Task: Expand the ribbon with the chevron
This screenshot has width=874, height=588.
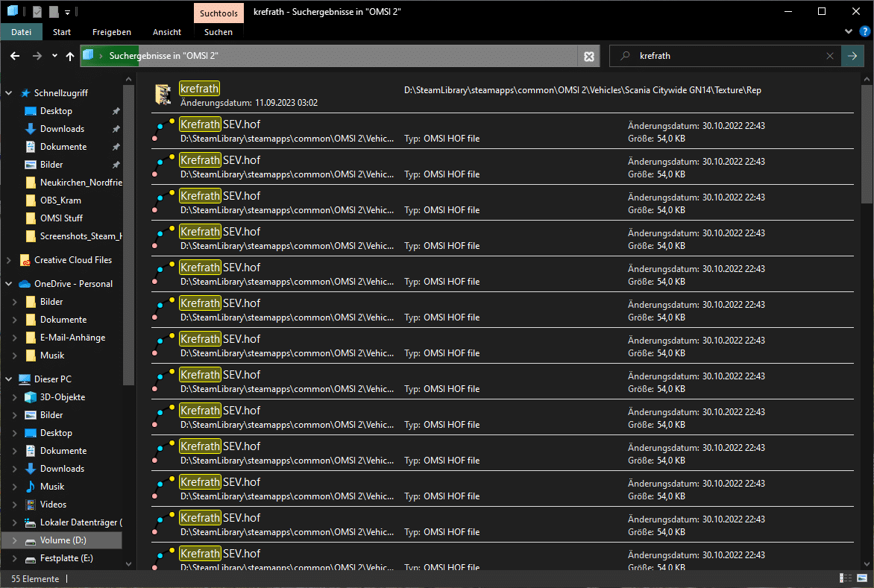Action: [849, 31]
